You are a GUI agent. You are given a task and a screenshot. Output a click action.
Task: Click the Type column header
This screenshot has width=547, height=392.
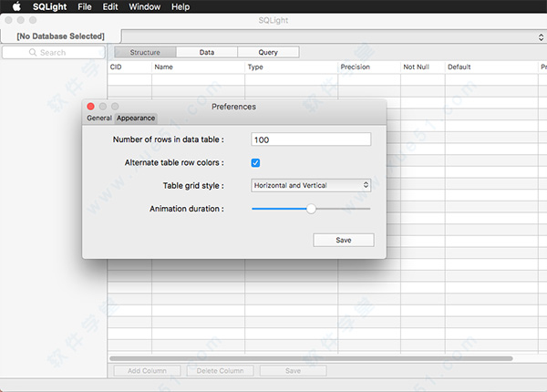tap(292, 67)
